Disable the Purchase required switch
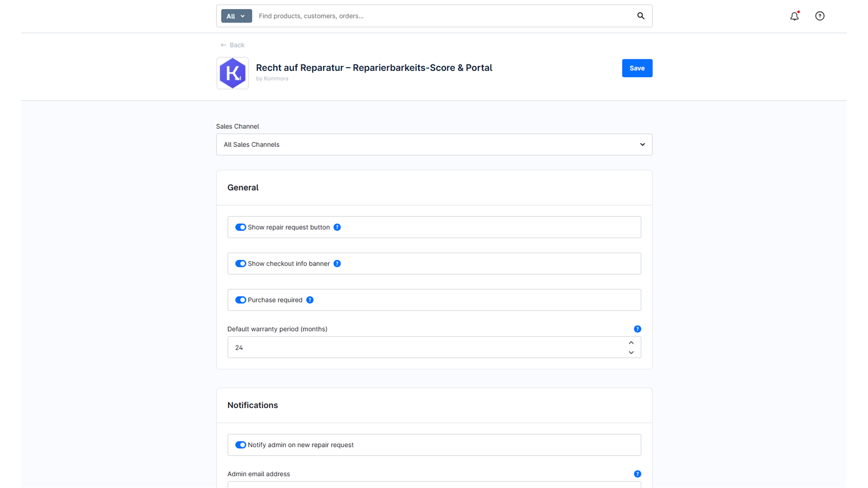868x488 pixels. 241,300
